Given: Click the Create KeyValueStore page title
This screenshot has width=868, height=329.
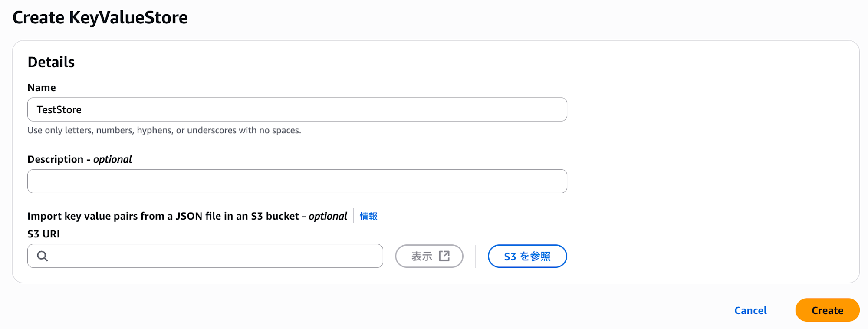Looking at the screenshot, I should click(100, 18).
